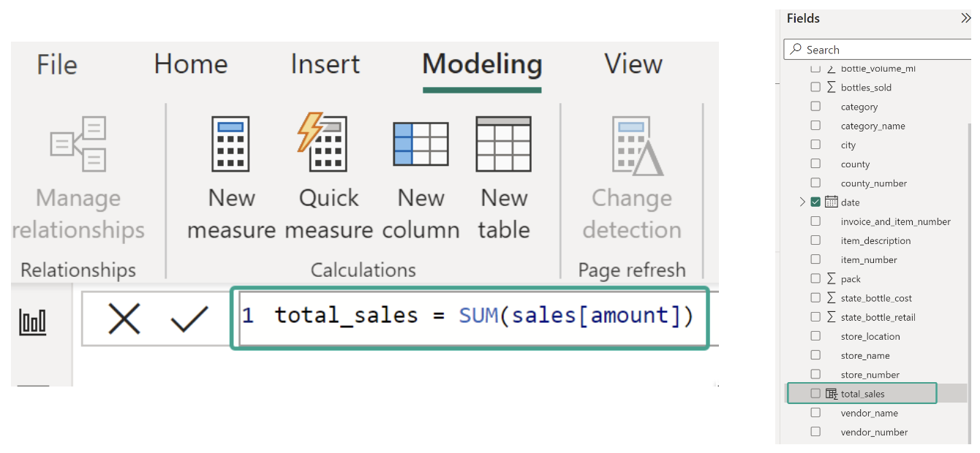Open the Insert ribbon tab
This screenshot has height=453, width=980.
[325, 64]
